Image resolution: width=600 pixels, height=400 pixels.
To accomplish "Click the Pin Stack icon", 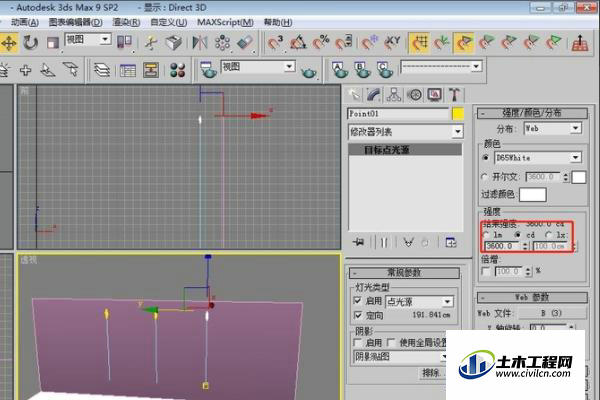I will tap(359, 242).
